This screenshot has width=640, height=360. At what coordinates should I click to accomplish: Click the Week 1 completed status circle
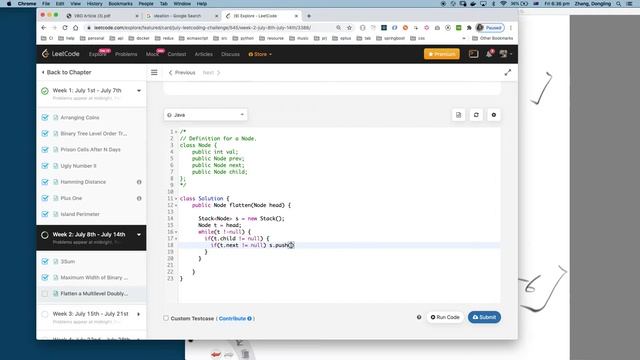tap(44, 91)
